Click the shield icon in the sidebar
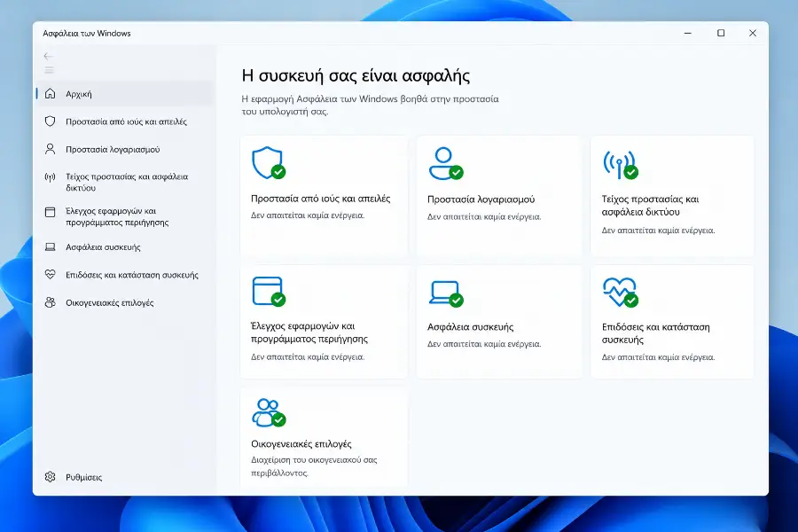Viewport: 798px width, 532px height. 50,121
